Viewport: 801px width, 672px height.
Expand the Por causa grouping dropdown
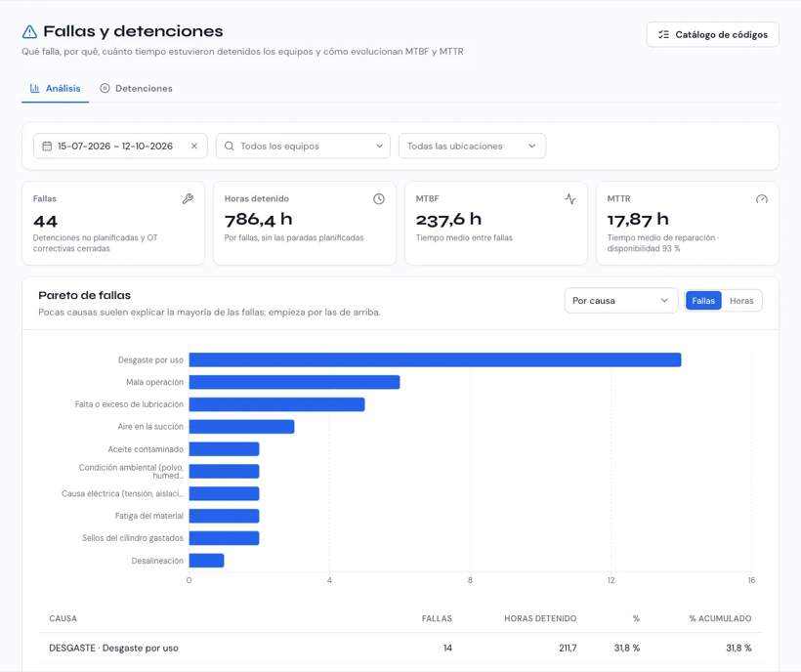[x=621, y=301]
